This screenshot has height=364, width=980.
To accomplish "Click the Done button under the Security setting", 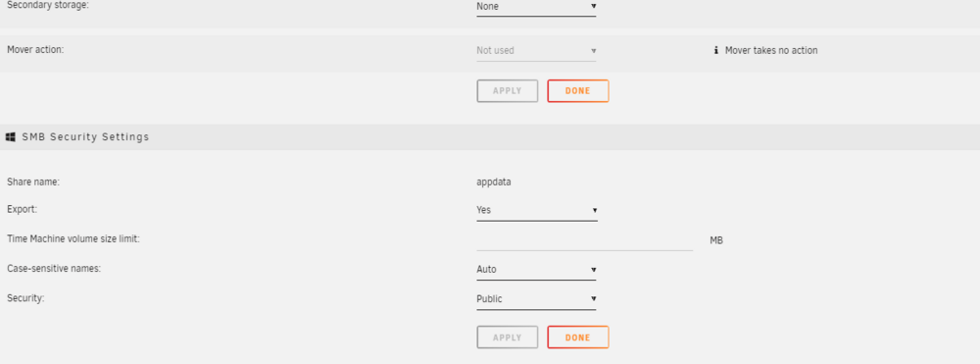I will (578, 338).
